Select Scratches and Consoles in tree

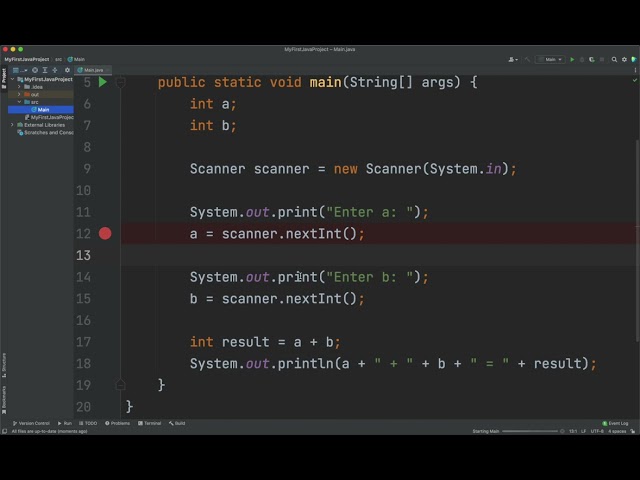[x=45, y=133]
